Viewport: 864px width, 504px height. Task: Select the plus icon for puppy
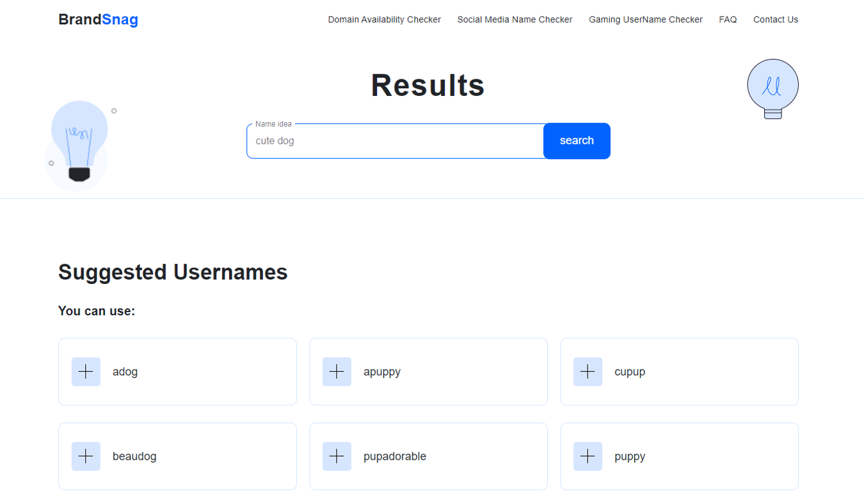pos(587,456)
